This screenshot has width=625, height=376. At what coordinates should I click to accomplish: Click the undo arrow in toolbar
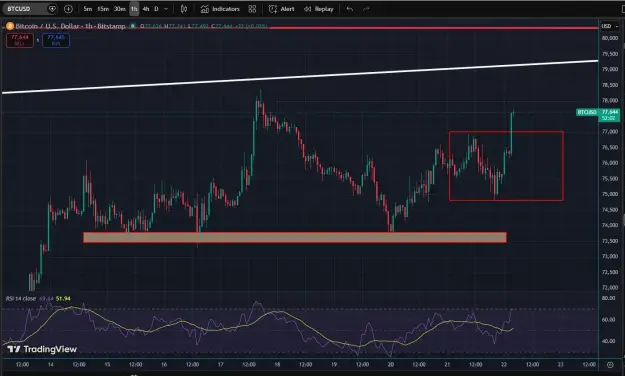coord(350,9)
